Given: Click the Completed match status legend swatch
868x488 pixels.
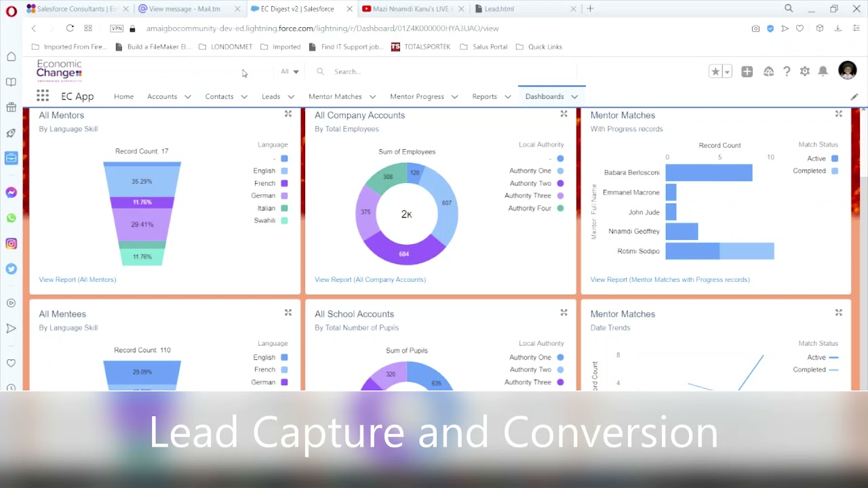Looking at the screenshot, I should pyautogui.click(x=835, y=171).
